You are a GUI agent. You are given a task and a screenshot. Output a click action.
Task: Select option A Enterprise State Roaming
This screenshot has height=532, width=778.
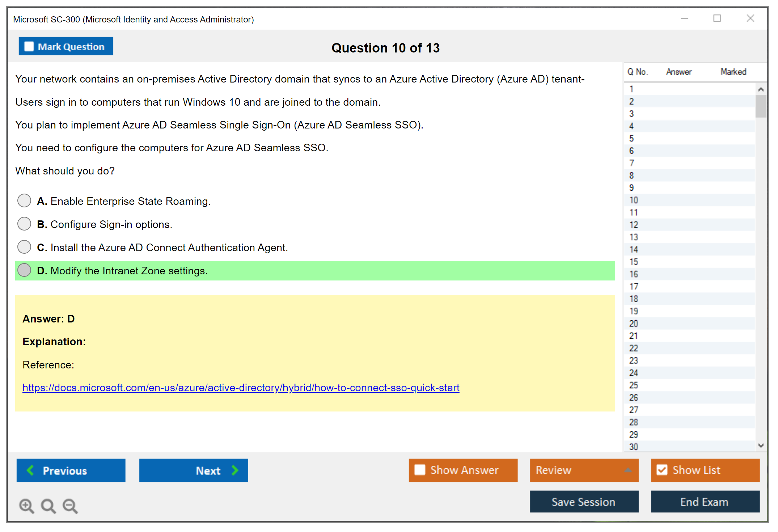click(24, 200)
